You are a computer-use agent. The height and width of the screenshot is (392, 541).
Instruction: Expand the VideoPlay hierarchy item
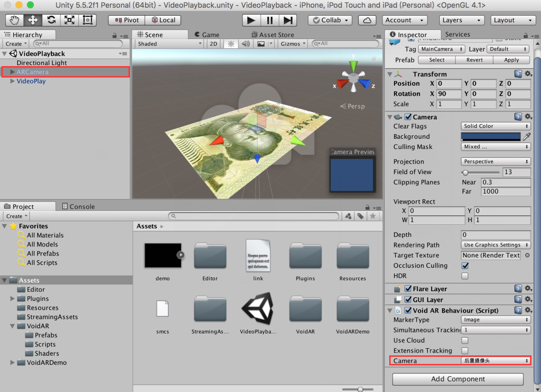(x=12, y=81)
